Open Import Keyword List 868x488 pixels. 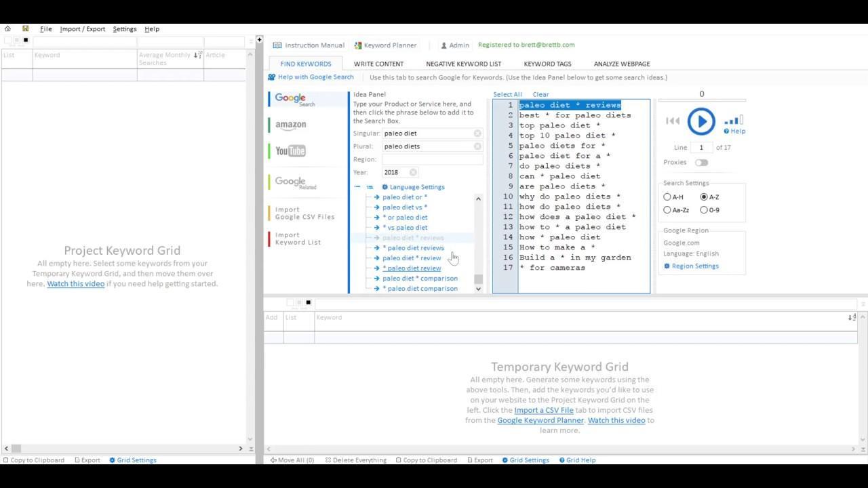click(298, 239)
